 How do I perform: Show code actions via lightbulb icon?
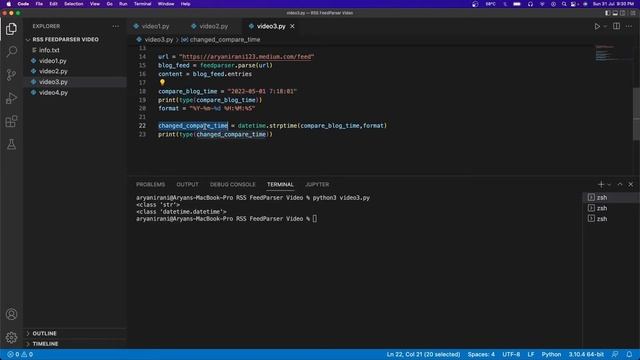162,82
